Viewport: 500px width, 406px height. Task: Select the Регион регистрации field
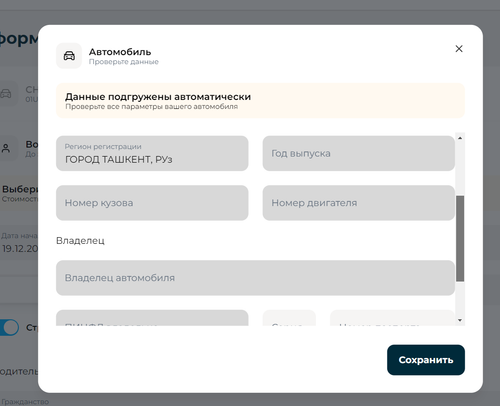(x=152, y=153)
